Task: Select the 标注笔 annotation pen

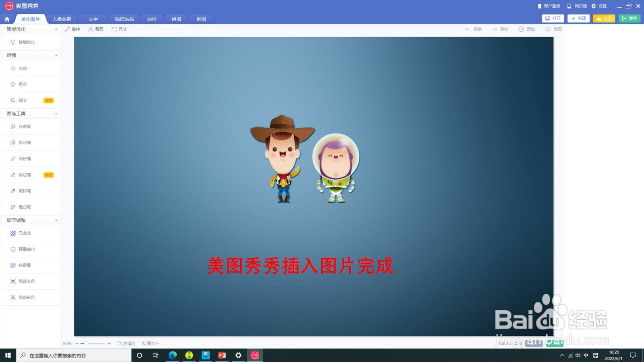Action: [x=31, y=175]
